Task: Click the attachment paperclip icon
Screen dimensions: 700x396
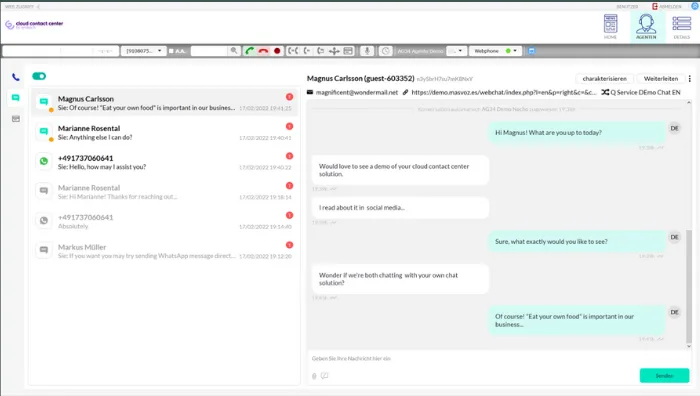Action: (314, 376)
